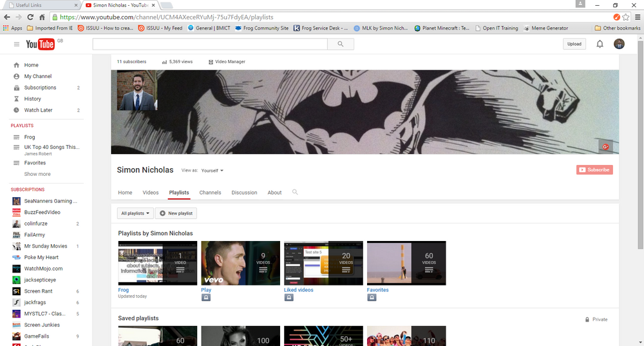The height and width of the screenshot is (346, 644).
Task: Open the All playlists dropdown
Action: 135,213
